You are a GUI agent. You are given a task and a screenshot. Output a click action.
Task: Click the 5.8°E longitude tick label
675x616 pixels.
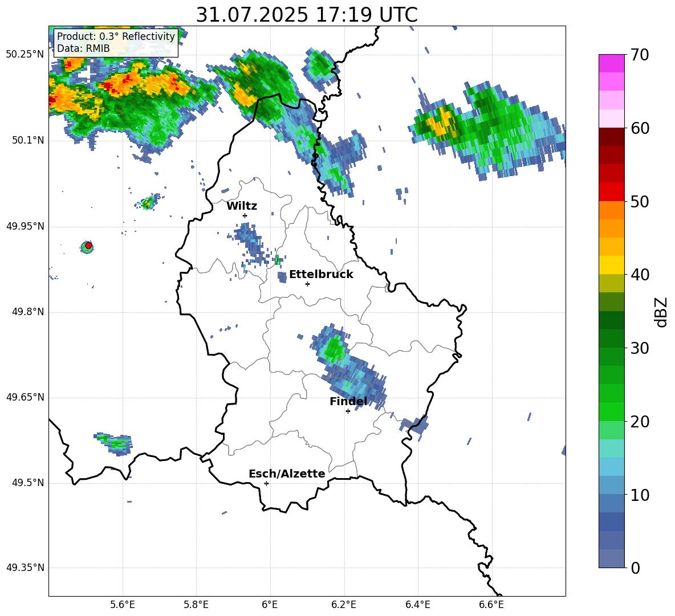tap(196, 605)
